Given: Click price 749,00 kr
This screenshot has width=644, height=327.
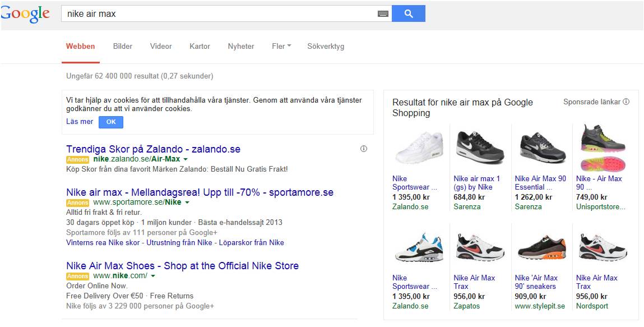Looking at the screenshot, I should click(x=591, y=197).
